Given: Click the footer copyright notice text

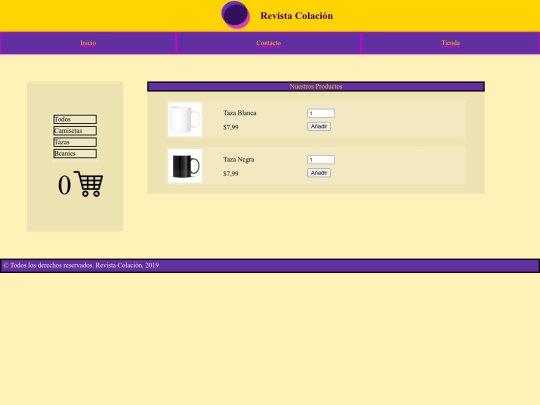Looking at the screenshot, I should coord(81,266).
